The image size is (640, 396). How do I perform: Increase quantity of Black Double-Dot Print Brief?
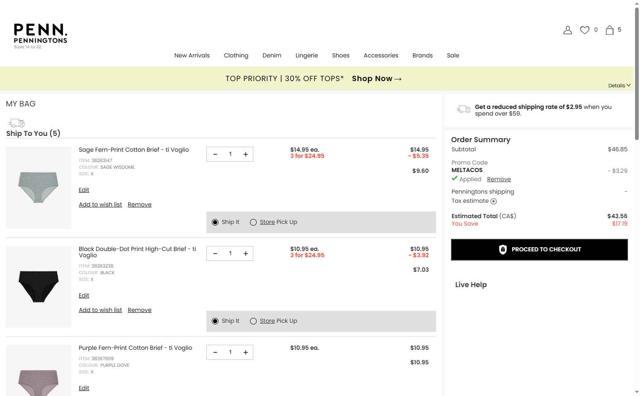pos(245,254)
